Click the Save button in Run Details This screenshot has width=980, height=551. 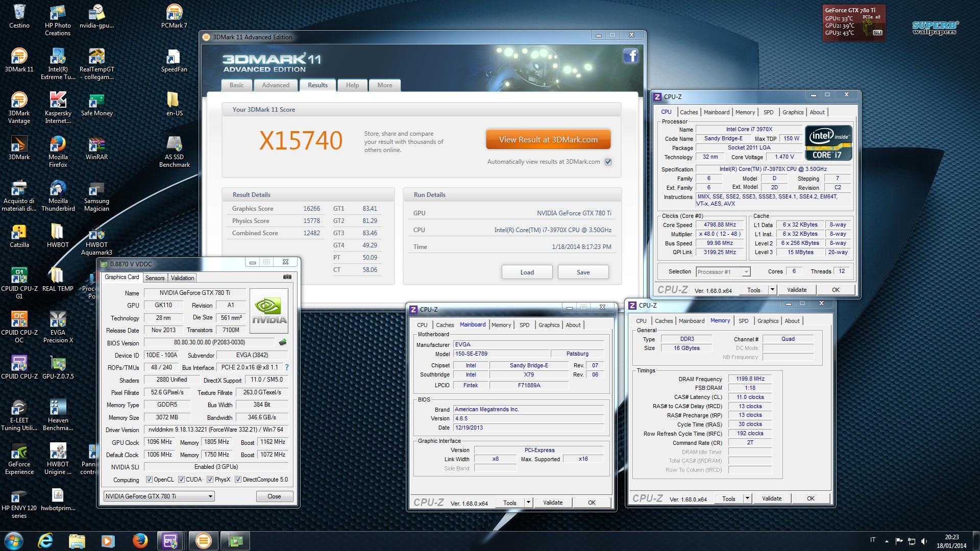583,272
